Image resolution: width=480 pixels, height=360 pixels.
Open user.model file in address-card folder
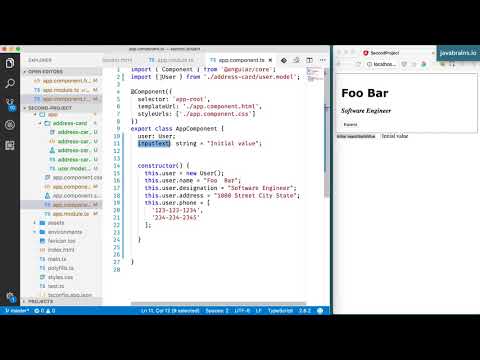click(73, 169)
